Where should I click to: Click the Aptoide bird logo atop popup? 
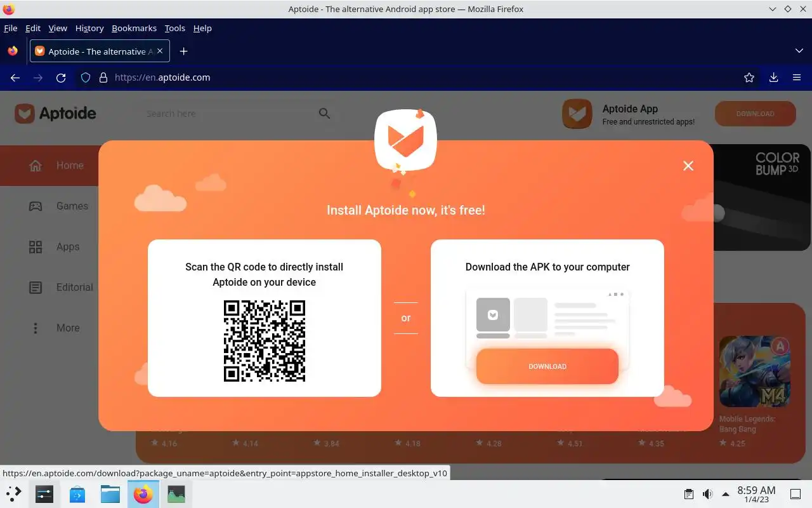405,140
